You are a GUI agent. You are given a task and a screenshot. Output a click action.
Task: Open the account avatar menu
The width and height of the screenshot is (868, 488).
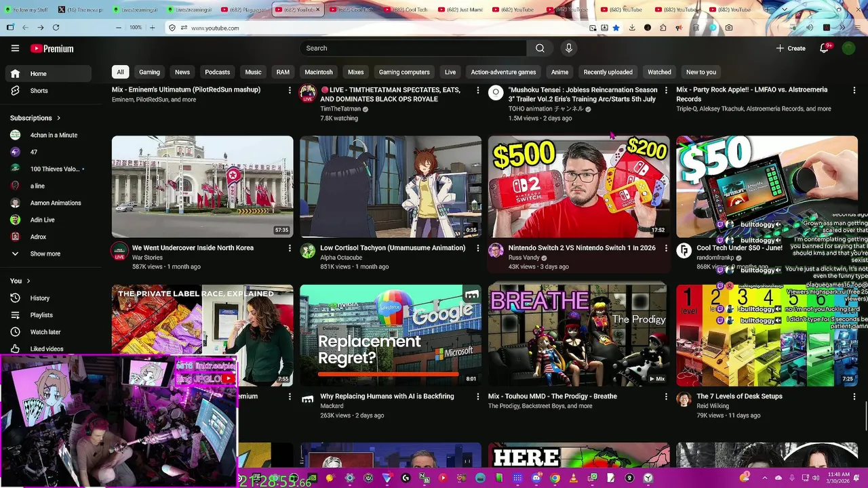click(848, 48)
